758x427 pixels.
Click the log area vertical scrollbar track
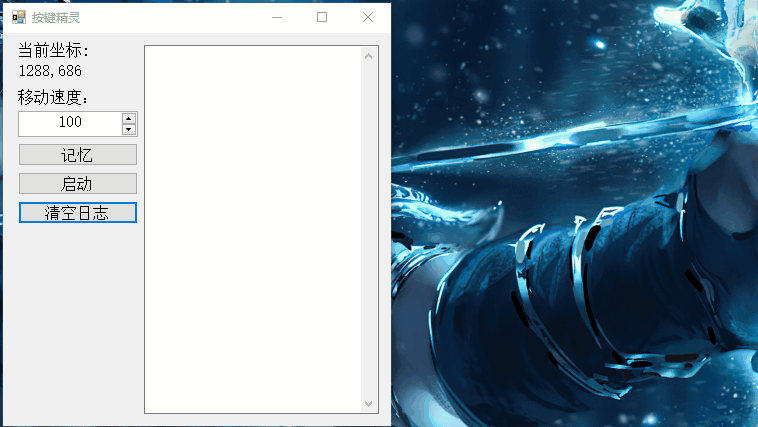[368, 228]
